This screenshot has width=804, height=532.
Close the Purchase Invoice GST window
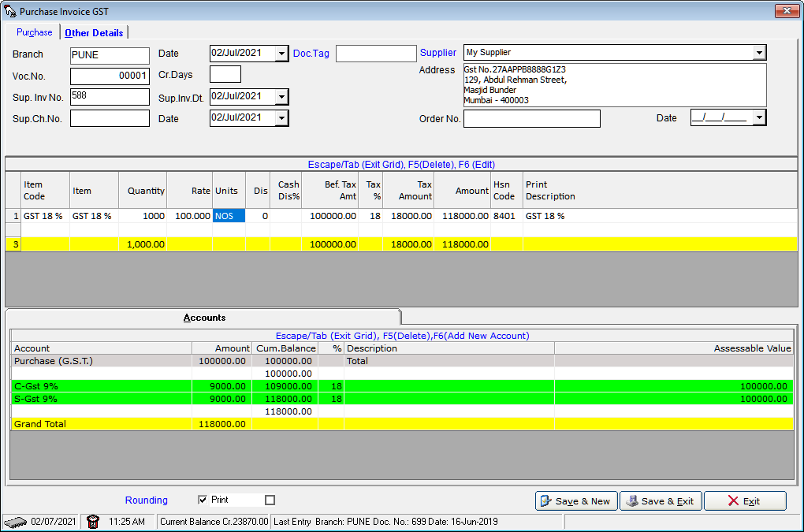point(787,11)
